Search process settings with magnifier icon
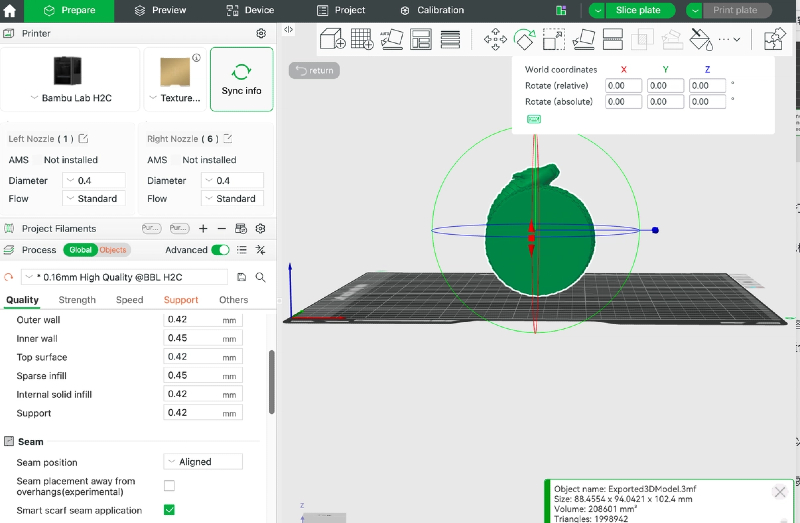Screen dimensions: 800x523 260,277
